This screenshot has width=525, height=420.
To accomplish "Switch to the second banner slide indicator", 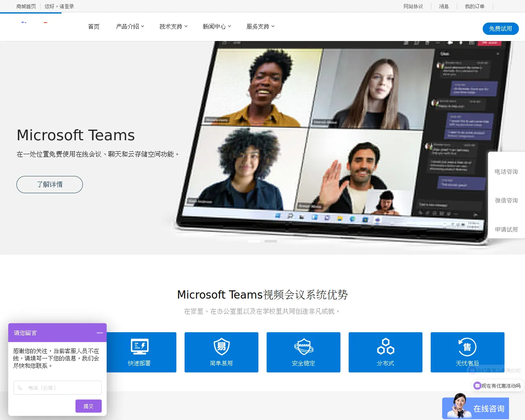I will tap(271, 241).
